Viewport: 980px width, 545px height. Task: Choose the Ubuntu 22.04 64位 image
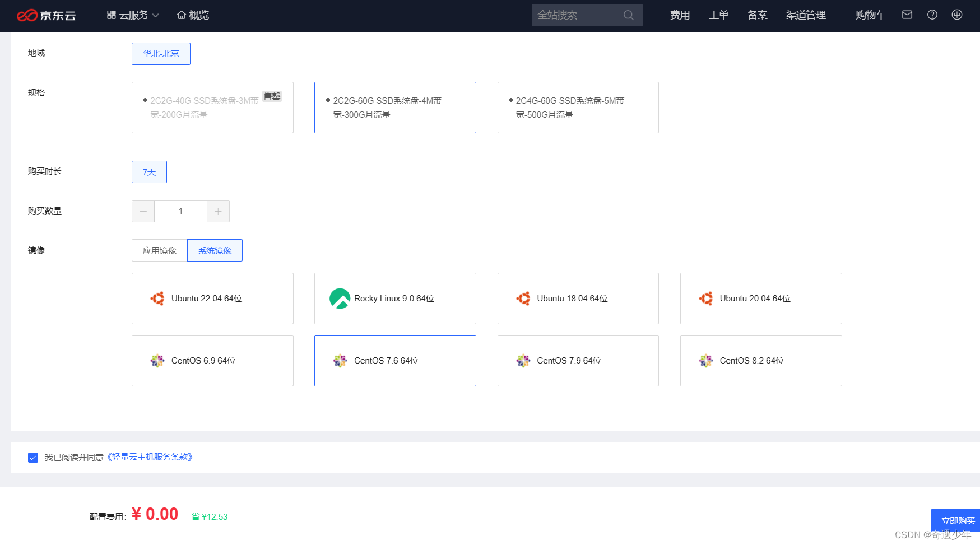pyautogui.click(x=212, y=299)
